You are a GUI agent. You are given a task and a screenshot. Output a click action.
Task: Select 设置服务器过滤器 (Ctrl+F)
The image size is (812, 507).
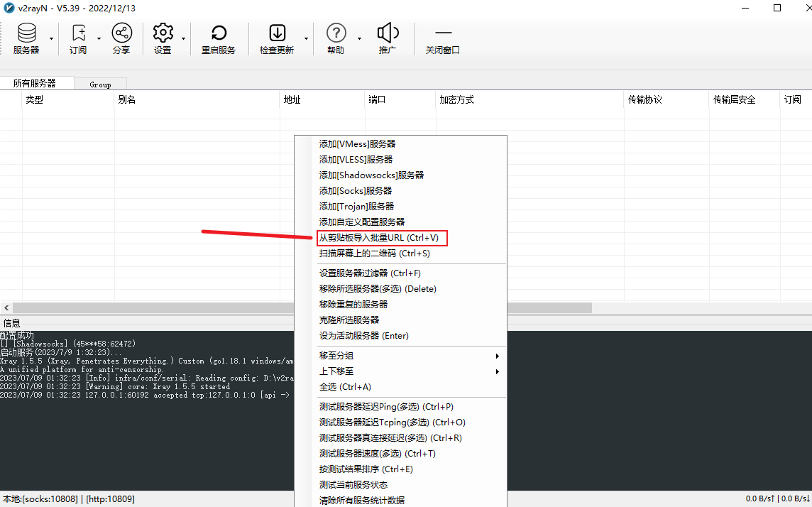(400, 273)
